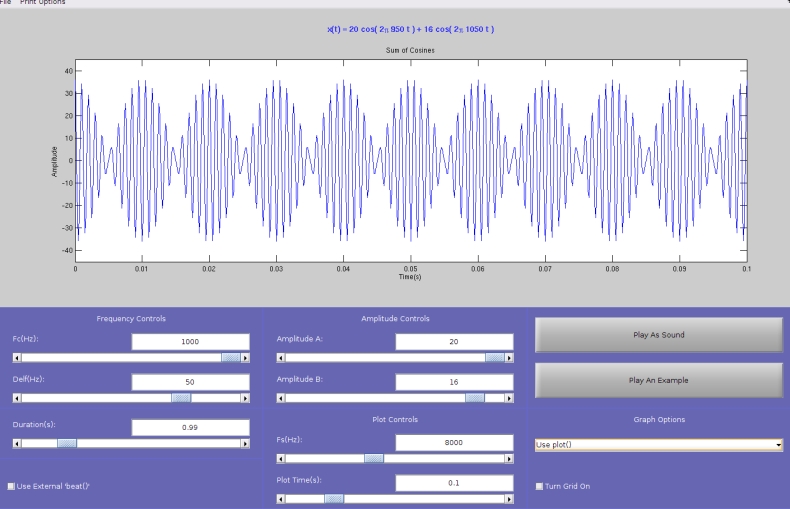
Task: Click the Amplitude A input field
Action: point(454,342)
